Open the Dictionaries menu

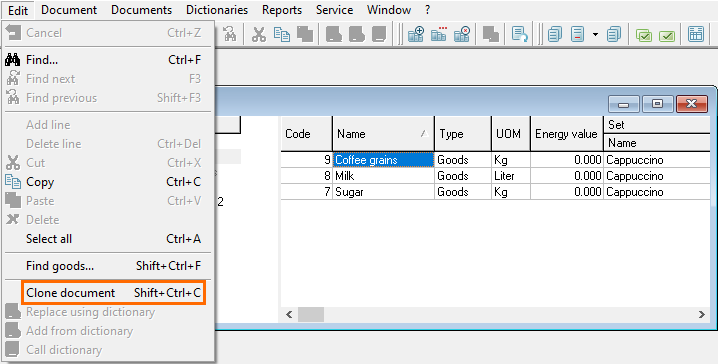tap(217, 10)
